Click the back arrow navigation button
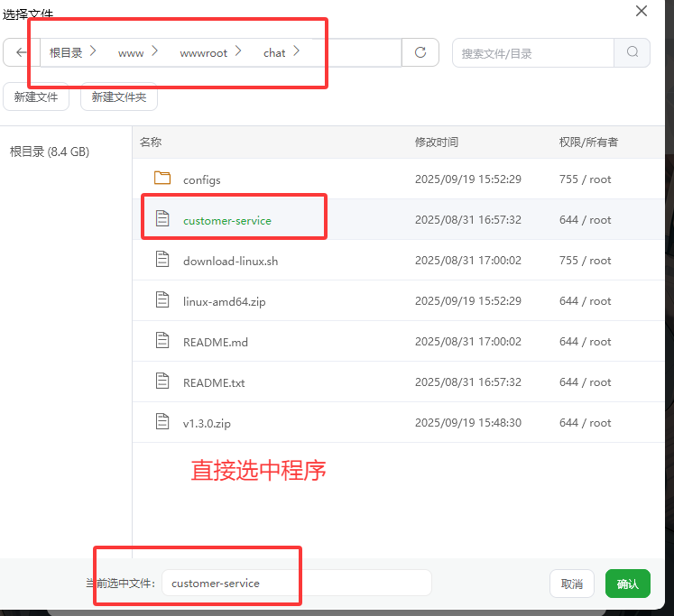 pyautogui.click(x=21, y=52)
